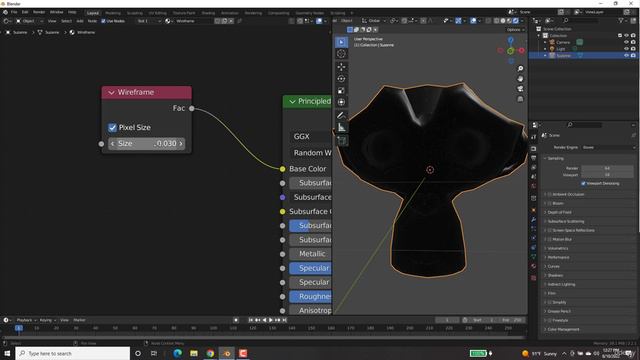The image size is (640, 360).
Task: Adjust the Specular blue slider
Action: 311,268
